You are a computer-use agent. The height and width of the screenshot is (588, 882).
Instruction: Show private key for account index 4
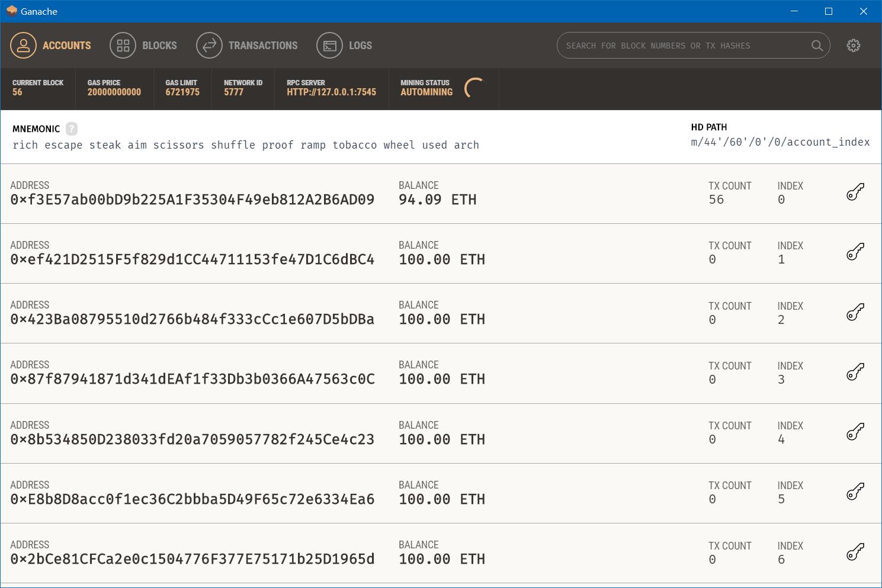pos(855,432)
